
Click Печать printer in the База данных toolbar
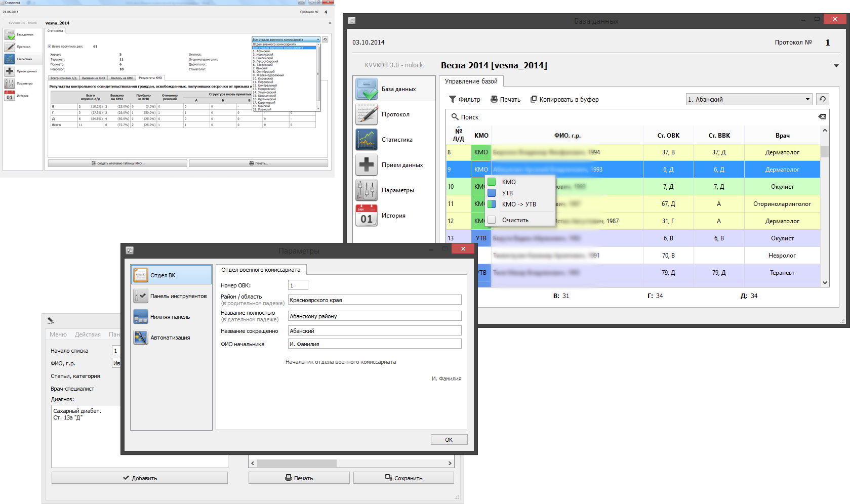pyautogui.click(x=505, y=100)
